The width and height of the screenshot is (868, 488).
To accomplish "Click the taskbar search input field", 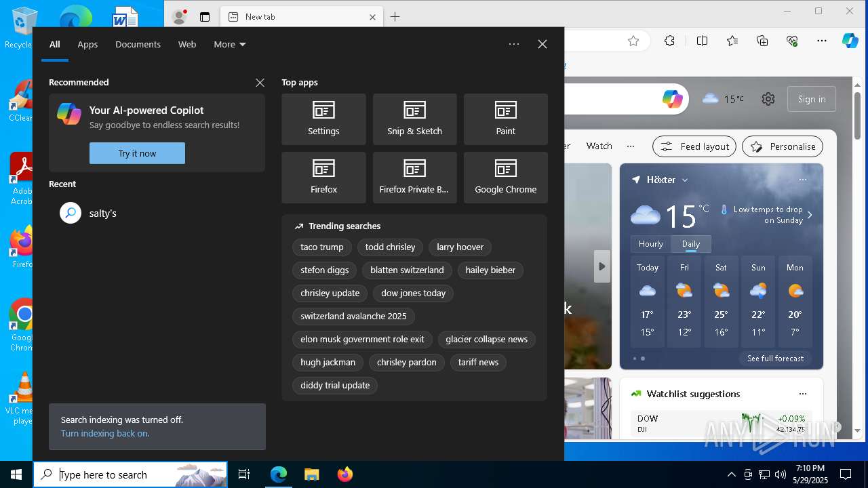I will pos(130,474).
